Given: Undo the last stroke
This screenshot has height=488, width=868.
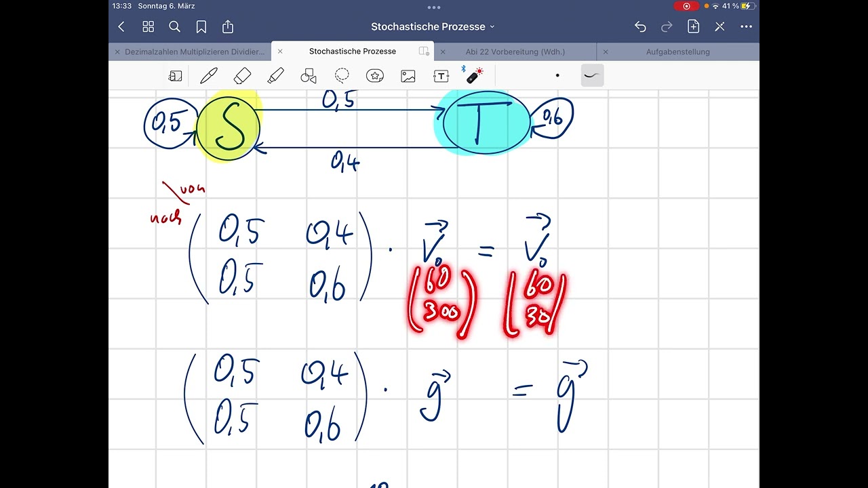Looking at the screenshot, I should [640, 26].
